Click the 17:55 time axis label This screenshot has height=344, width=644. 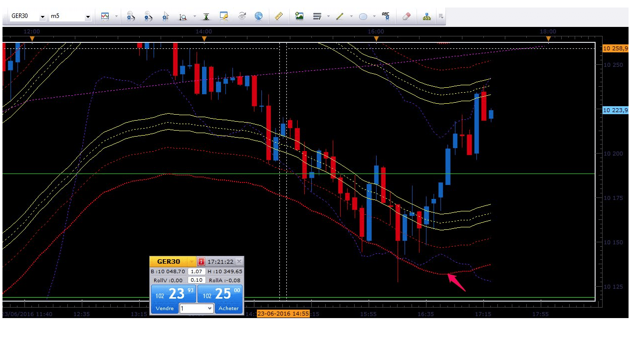pyautogui.click(x=541, y=314)
